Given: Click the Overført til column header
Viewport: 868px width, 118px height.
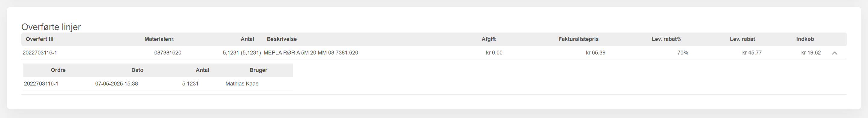Looking at the screenshot, I should pos(39,39).
